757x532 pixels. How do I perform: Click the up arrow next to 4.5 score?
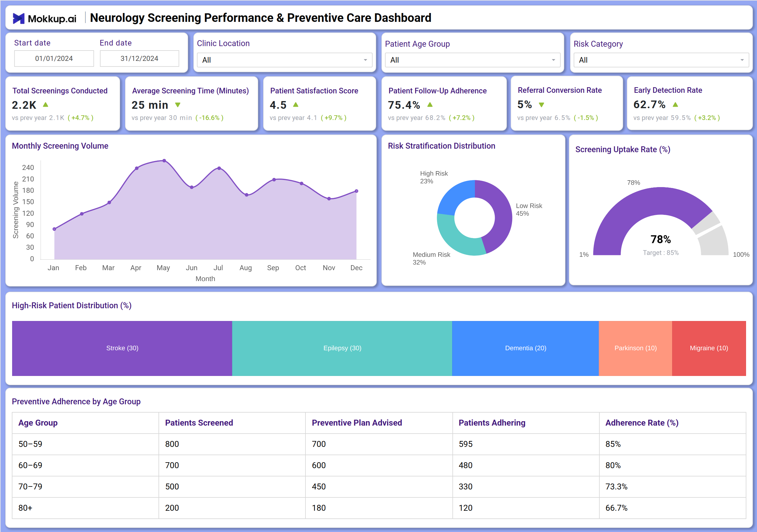pos(296,105)
